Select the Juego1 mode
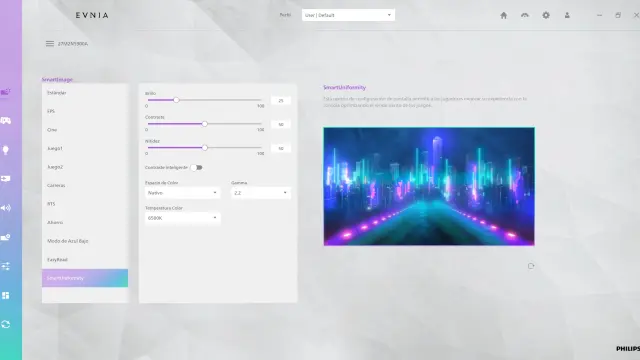 tap(85, 148)
